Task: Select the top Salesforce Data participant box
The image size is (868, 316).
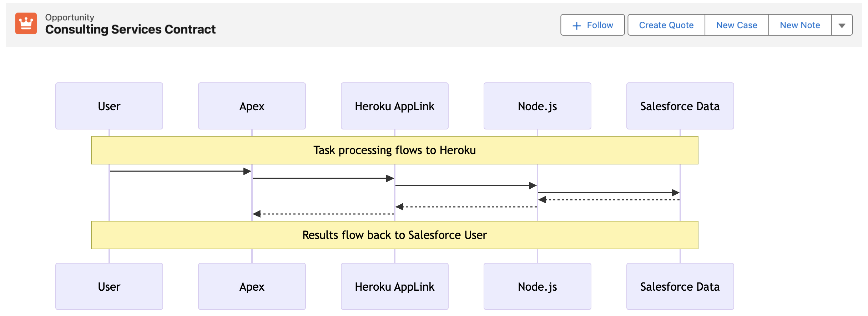Action: [680, 106]
